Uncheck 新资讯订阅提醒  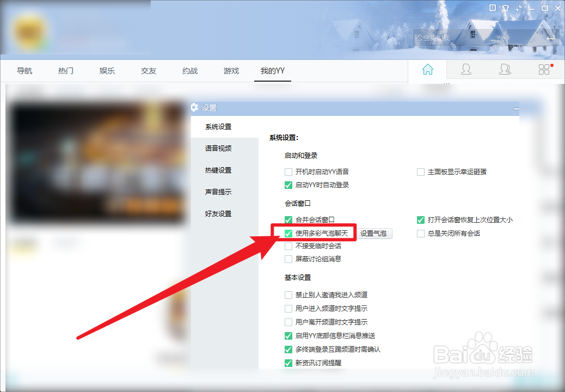point(288,363)
